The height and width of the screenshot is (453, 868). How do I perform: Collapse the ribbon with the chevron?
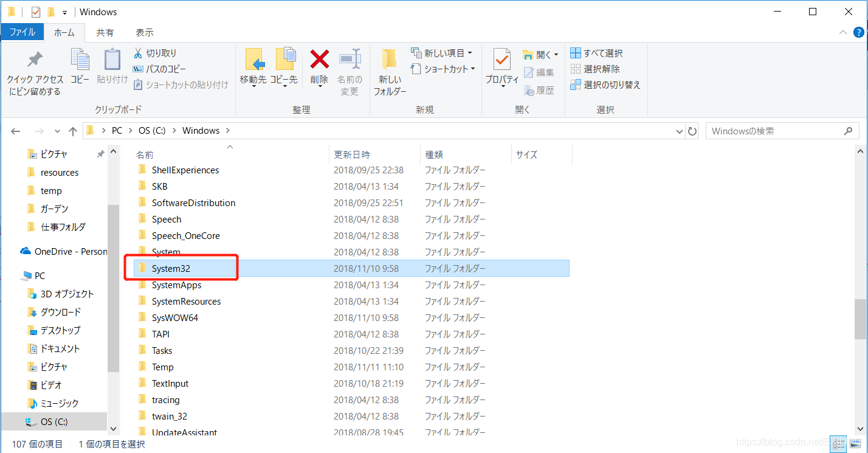(843, 33)
